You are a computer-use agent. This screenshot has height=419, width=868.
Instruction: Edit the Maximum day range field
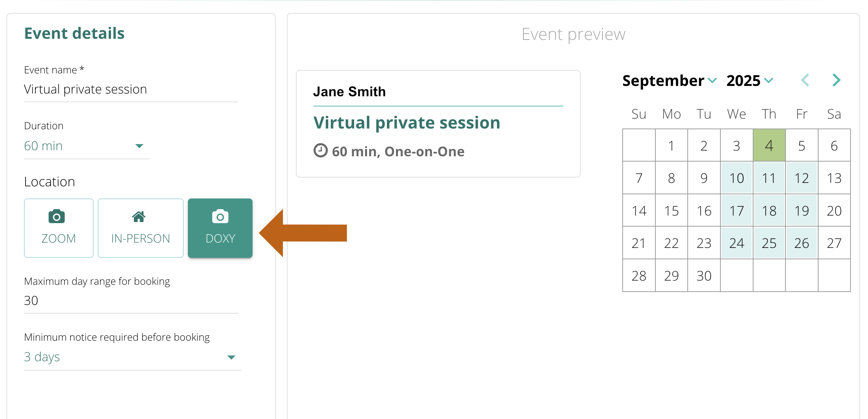point(131,301)
